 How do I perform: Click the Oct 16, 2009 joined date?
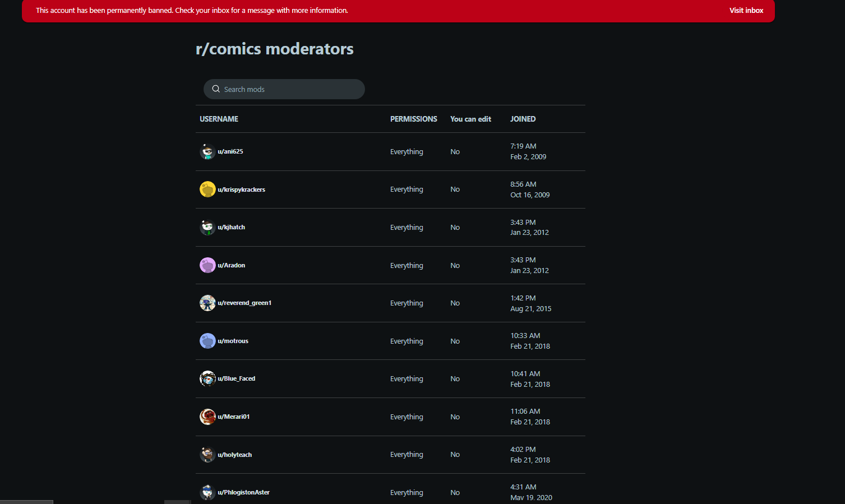click(x=530, y=195)
